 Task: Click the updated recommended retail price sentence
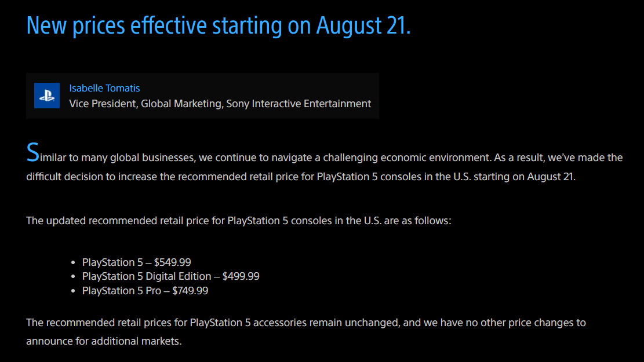tap(239, 221)
